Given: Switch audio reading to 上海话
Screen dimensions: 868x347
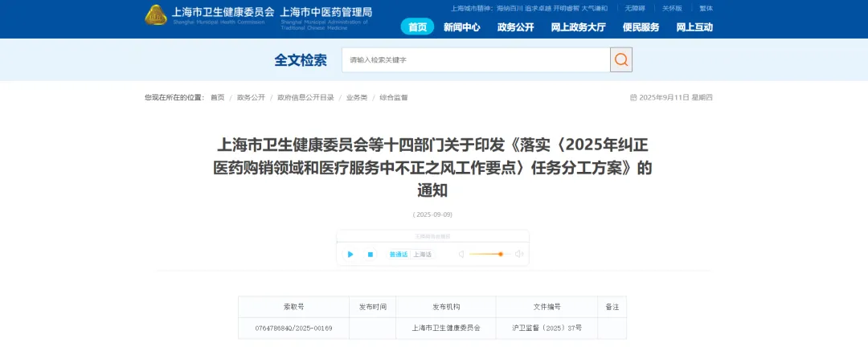Looking at the screenshot, I should click(x=423, y=254).
